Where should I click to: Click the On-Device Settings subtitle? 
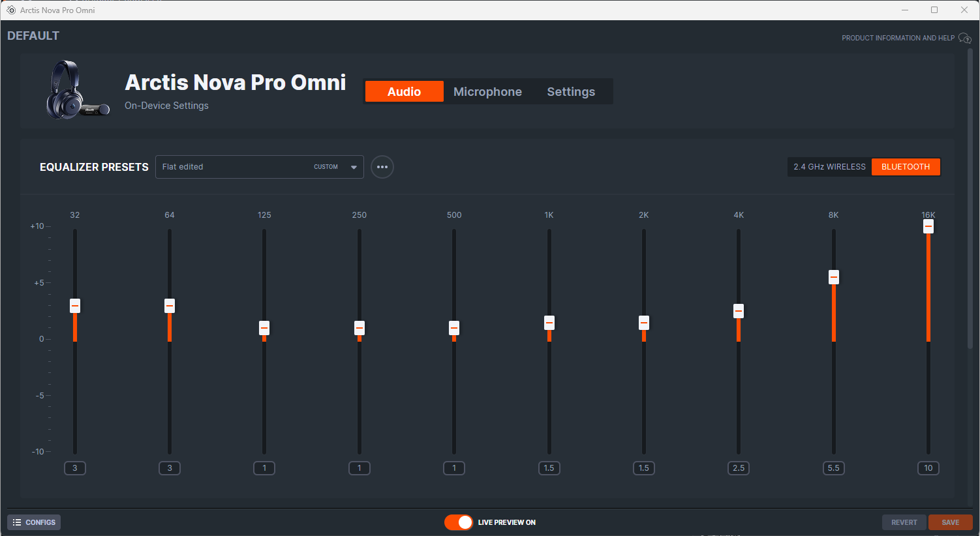(166, 106)
